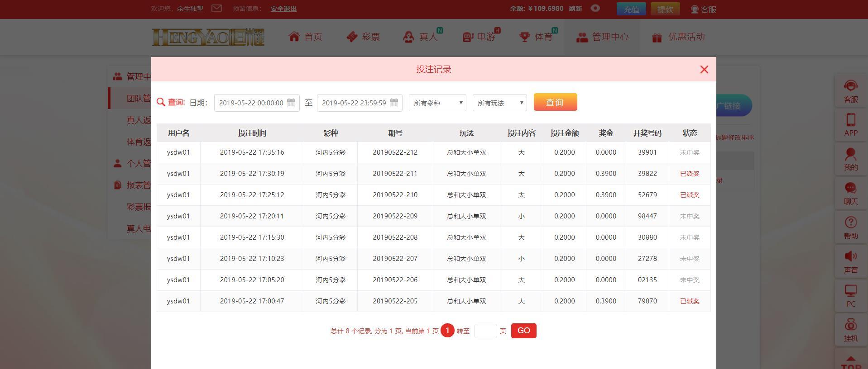Click the 广链接 button behind dialog
The height and width of the screenshot is (369, 868).
pyautogui.click(x=734, y=105)
